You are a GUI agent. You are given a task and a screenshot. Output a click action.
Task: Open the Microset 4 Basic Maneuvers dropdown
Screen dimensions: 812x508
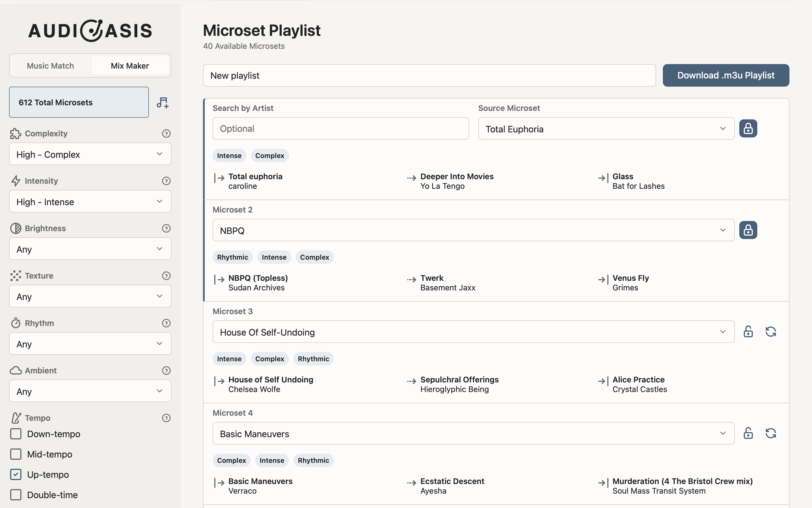pyautogui.click(x=473, y=433)
